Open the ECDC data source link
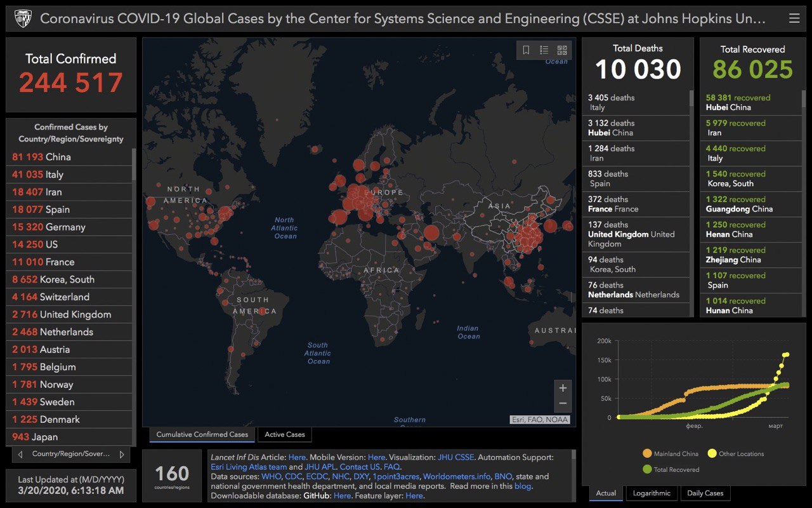Viewport: 812px width, 508px height. point(317,476)
